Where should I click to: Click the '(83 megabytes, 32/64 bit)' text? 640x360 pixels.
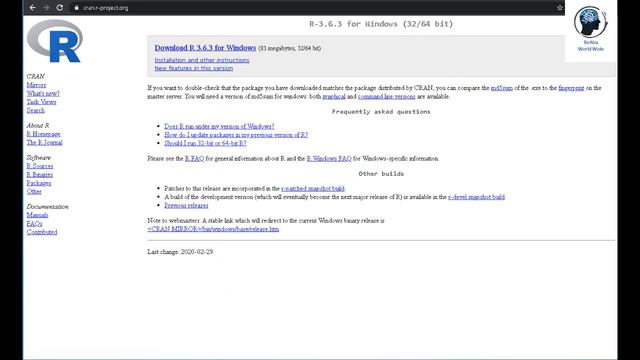[x=289, y=48]
